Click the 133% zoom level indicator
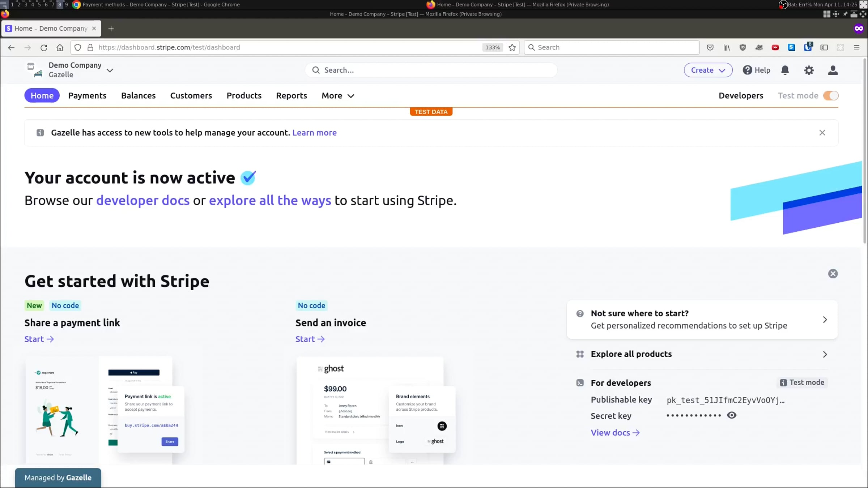This screenshot has width=868, height=488. click(492, 47)
